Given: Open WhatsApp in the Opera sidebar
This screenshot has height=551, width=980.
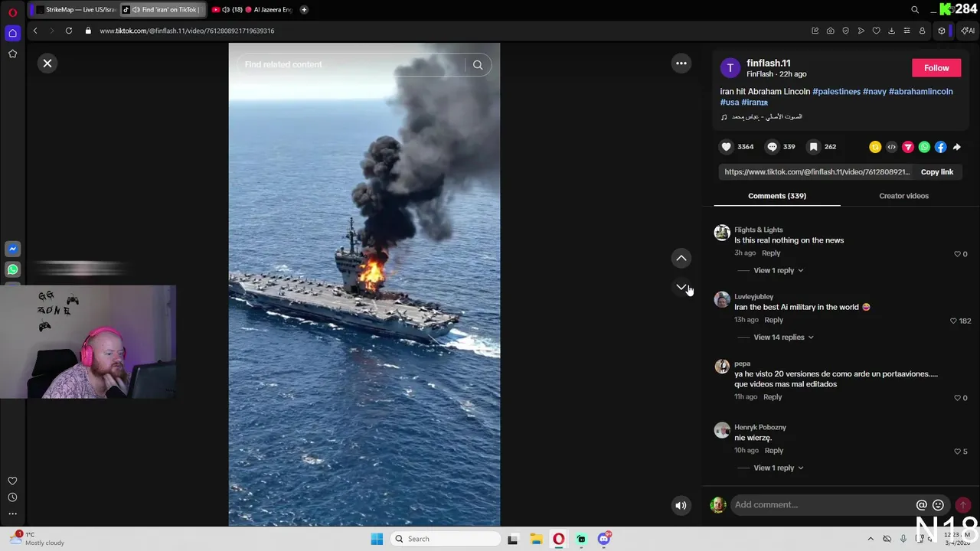Looking at the screenshot, I should pyautogui.click(x=12, y=269).
